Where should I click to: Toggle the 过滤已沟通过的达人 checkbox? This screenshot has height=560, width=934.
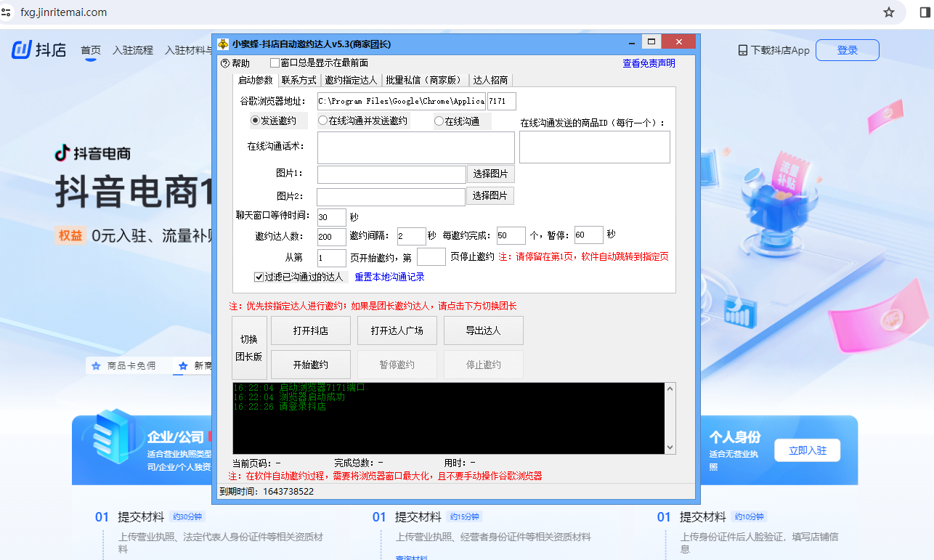tap(259, 277)
